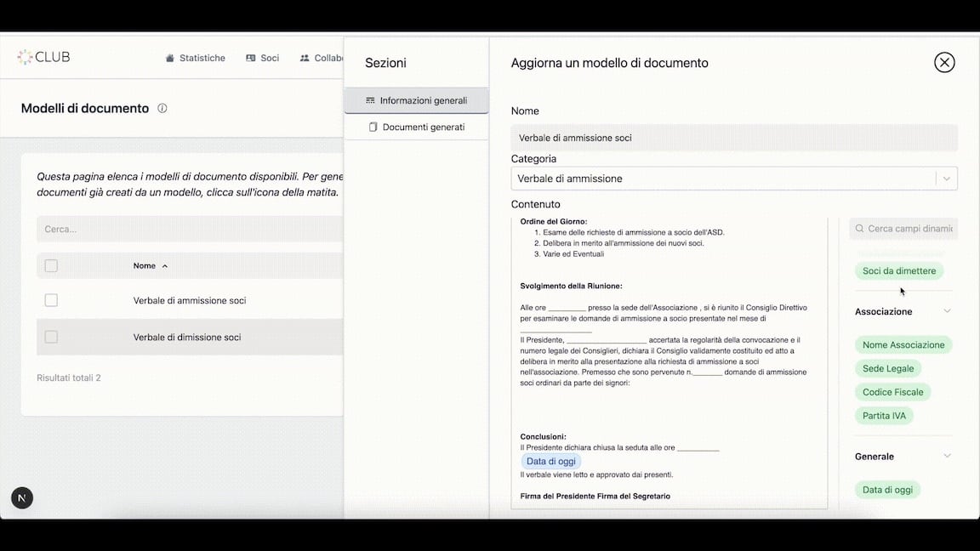Click the round N badge icon
Image resolution: width=980 pixels, height=551 pixels.
[x=22, y=497]
